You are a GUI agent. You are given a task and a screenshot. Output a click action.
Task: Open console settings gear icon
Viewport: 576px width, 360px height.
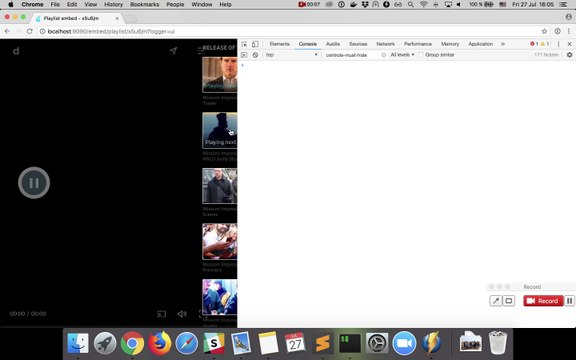(569, 55)
